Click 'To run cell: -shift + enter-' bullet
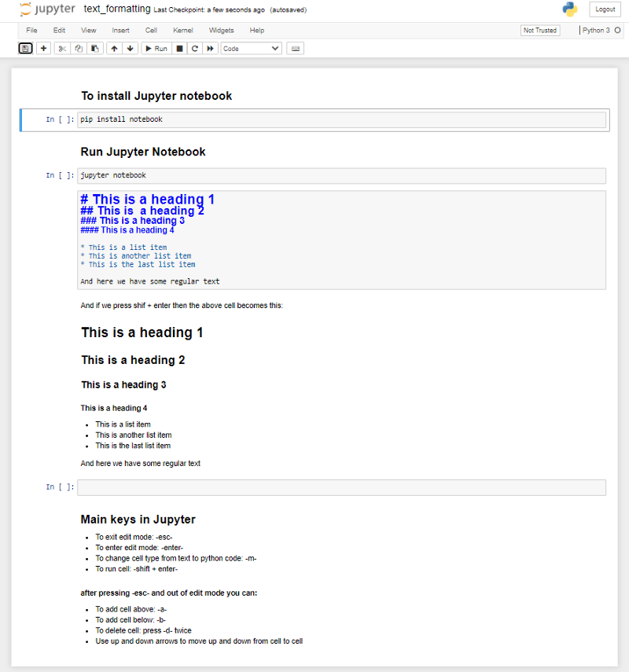Viewport: 629px width, 672px height. [x=136, y=569]
